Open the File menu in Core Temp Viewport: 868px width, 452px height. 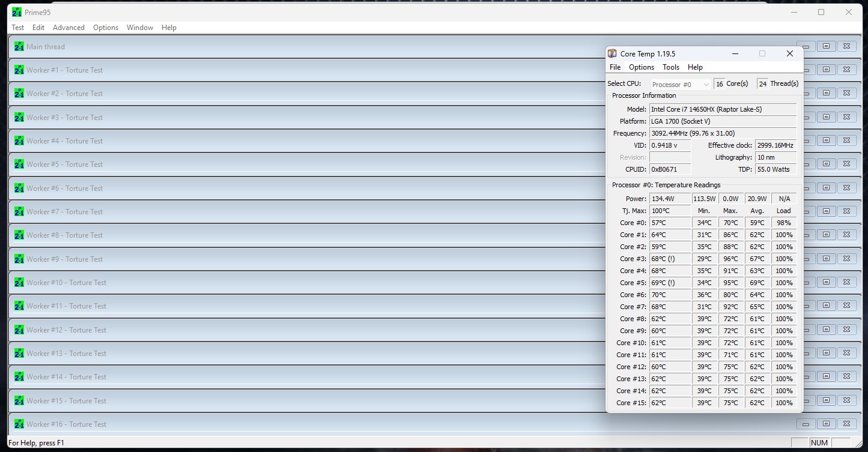click(x=615, y=67)
